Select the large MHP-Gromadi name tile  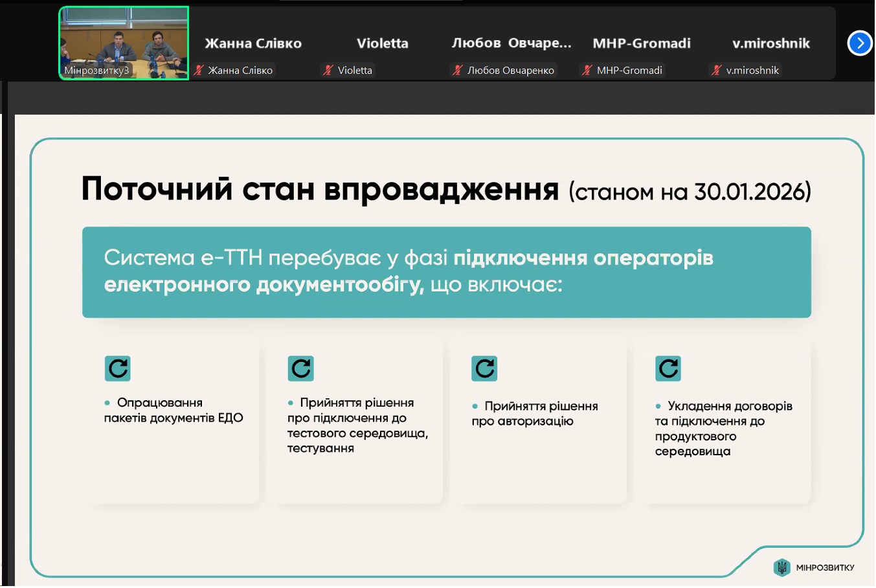point(642,43)
